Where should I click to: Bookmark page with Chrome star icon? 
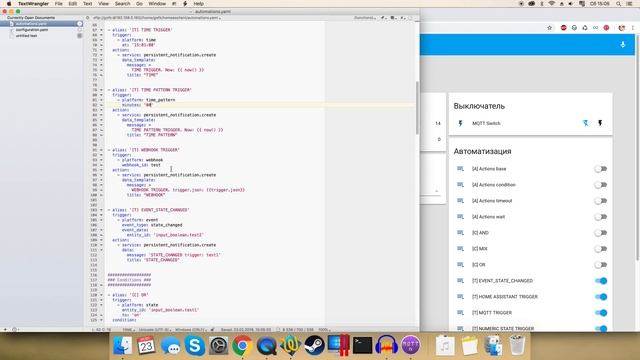pyautogui.click(x=549, y=28)
